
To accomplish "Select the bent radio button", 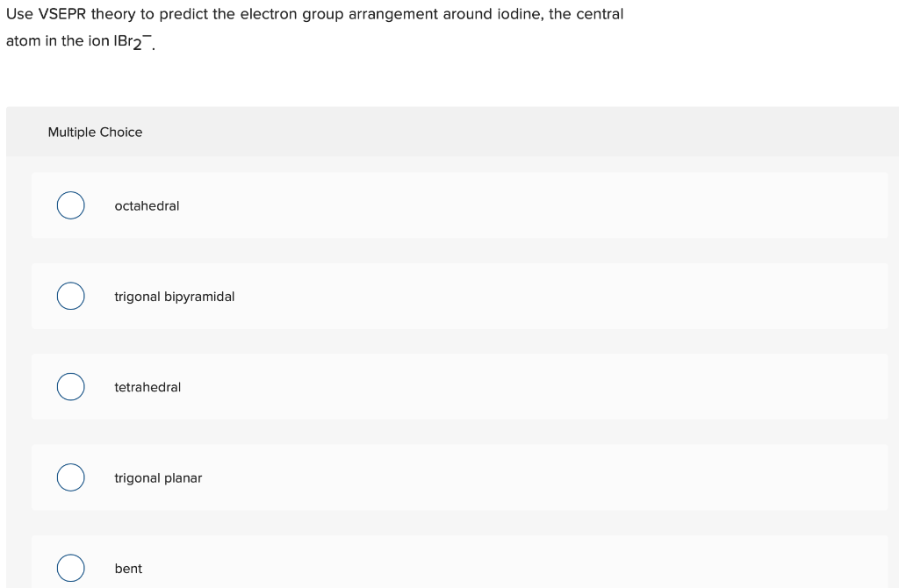I will [70, 568].
